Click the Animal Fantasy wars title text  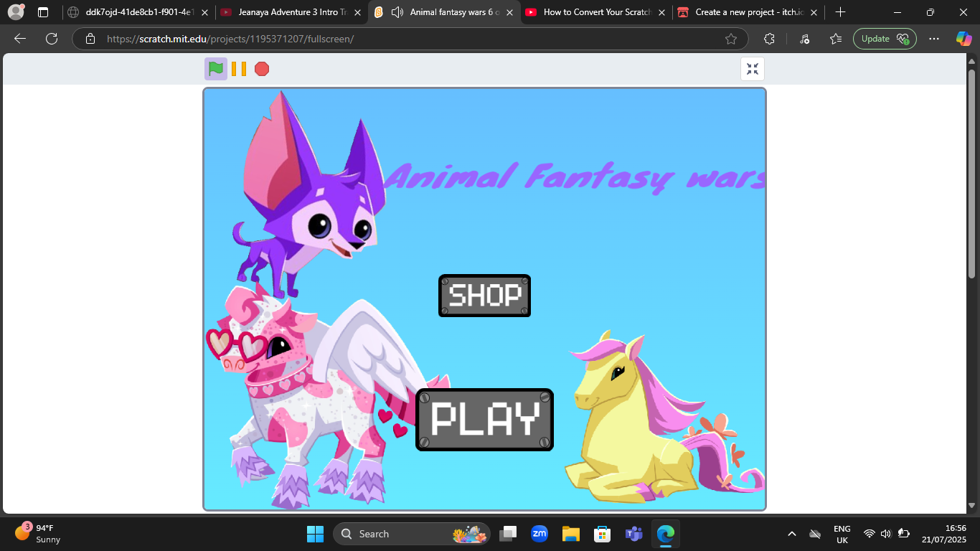(x=575, y=176)
